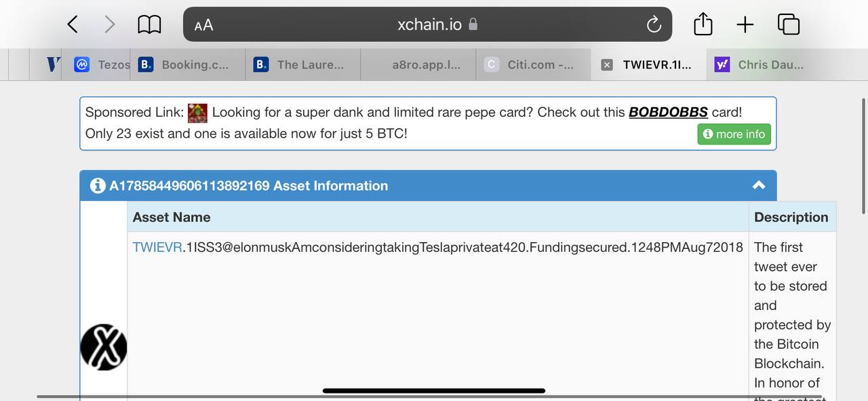868x401 pixels.
Task: Click the green more info button
Action: pos(734,134)
